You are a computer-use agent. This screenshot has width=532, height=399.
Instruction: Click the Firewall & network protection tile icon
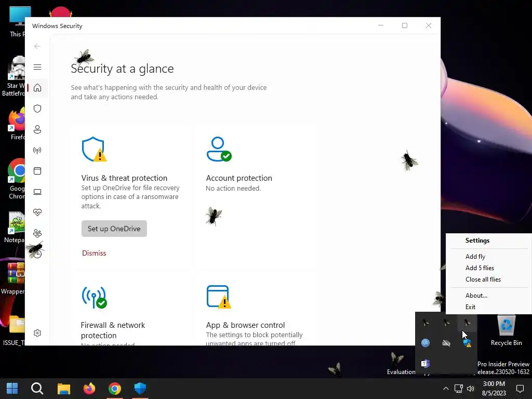click(x=94, y=298)
